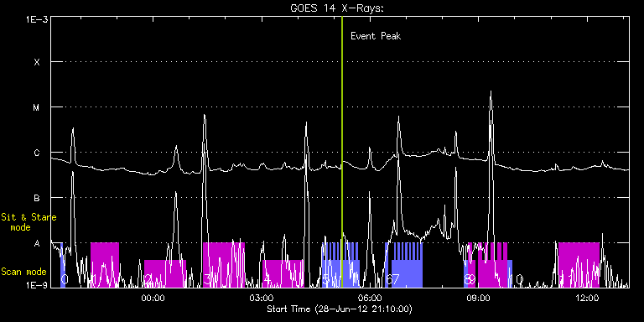Click the "GOES 14 X-Rays:" plot title
644x322 pixels.
point(336,8)
